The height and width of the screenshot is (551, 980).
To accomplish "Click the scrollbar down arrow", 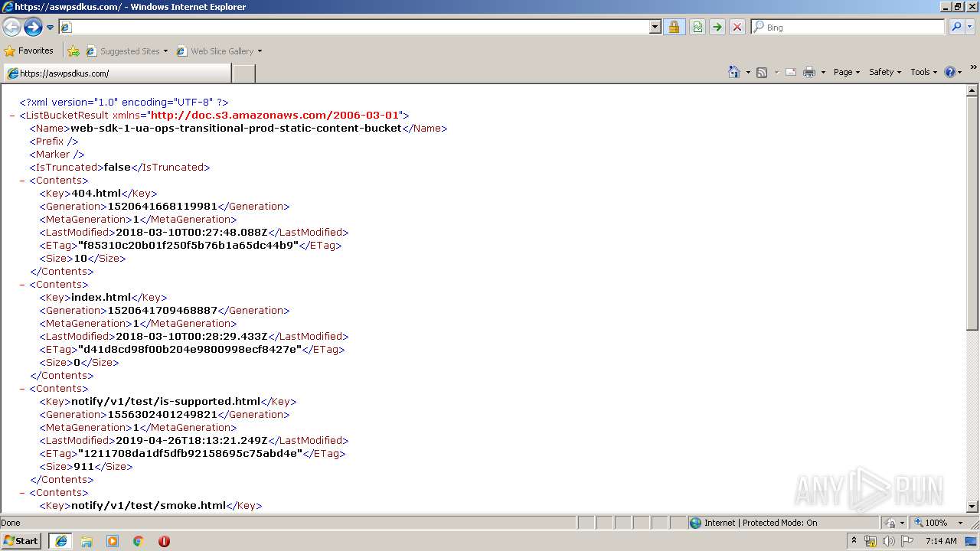I will [x=972, y=507].
